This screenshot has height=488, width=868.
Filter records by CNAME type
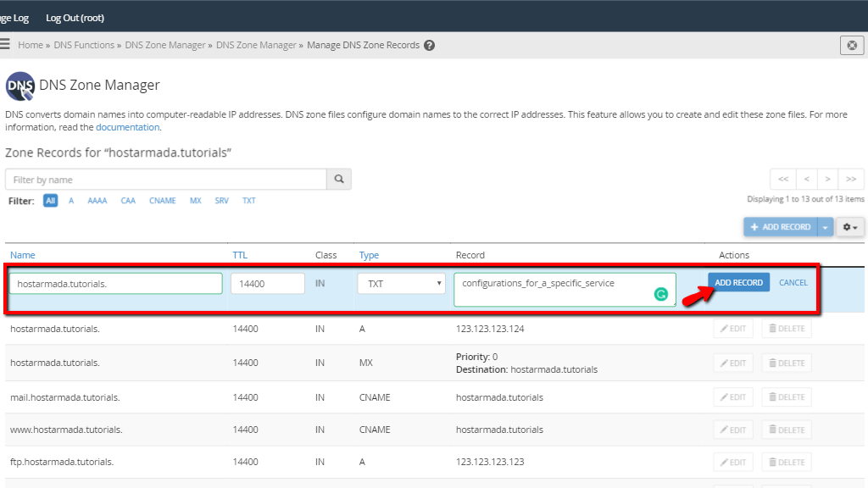(163, 201)
